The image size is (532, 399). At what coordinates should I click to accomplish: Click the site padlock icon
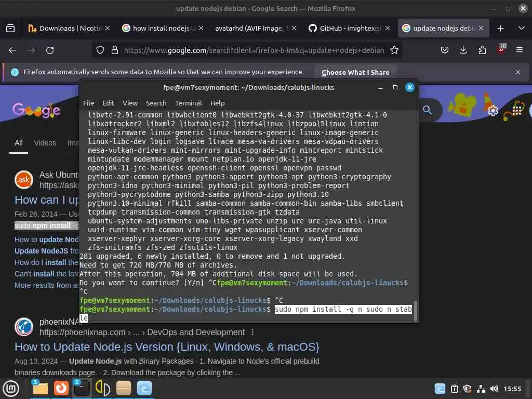tap(115, 50)
